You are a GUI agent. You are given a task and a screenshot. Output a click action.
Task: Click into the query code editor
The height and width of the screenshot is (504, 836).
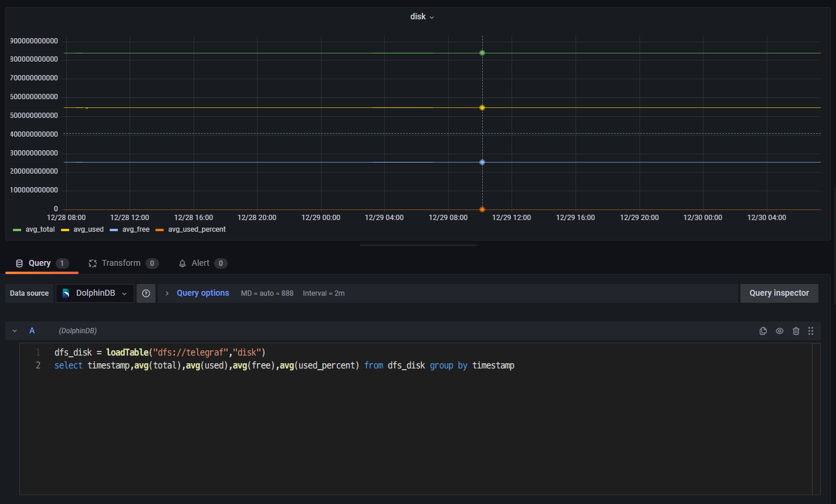coord(411,422)
